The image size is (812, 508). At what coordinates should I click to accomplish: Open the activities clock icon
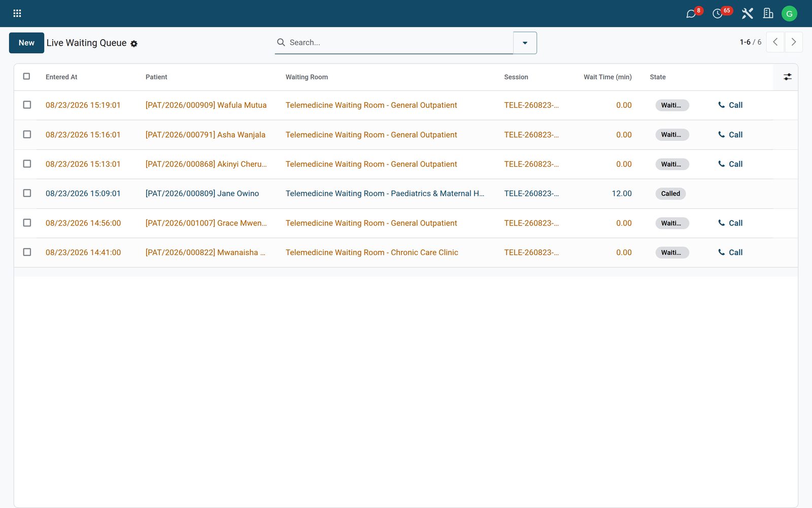717,14
